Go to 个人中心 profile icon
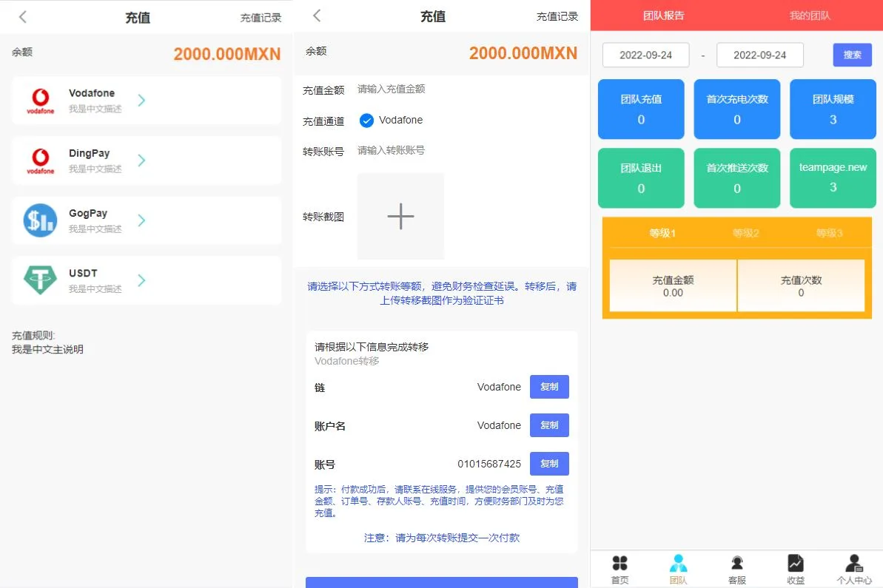This screenshot has width=883, height=588. 853,564
